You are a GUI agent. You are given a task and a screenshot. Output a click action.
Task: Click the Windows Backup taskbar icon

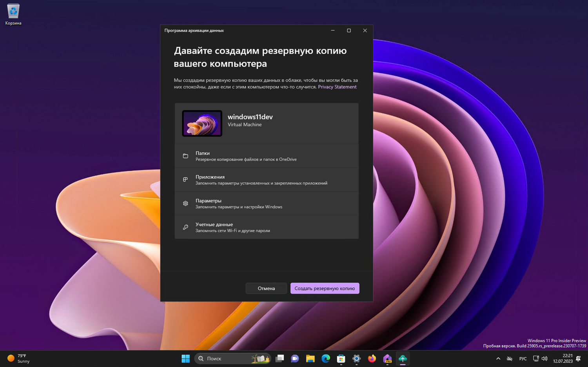403,358
